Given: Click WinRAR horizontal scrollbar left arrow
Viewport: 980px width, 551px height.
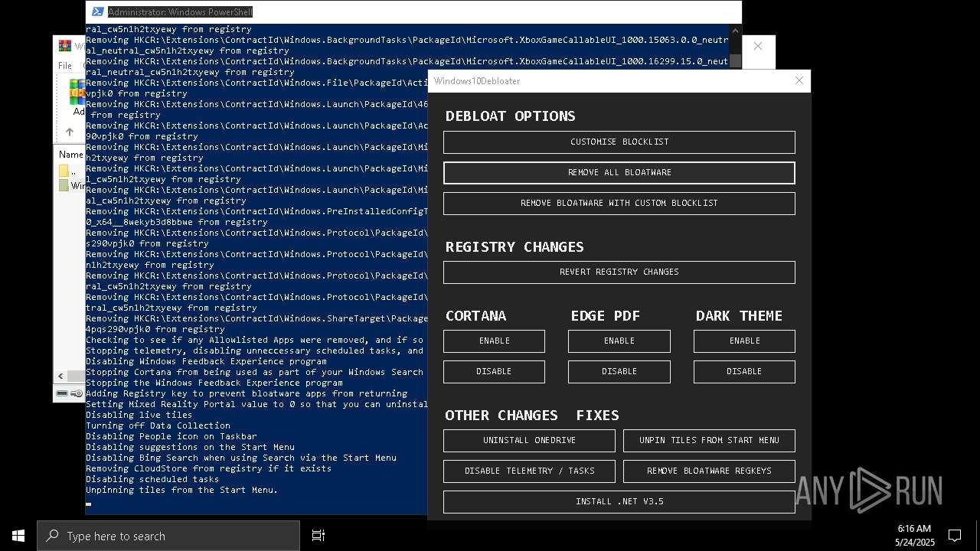Looking at the screenshot, I should tap(60, 376).
